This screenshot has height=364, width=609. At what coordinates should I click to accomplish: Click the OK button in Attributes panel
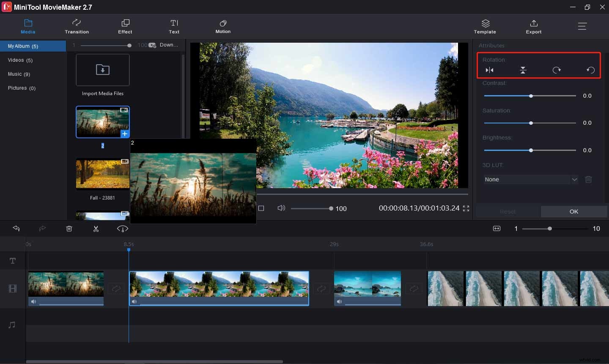click(573, 211)
